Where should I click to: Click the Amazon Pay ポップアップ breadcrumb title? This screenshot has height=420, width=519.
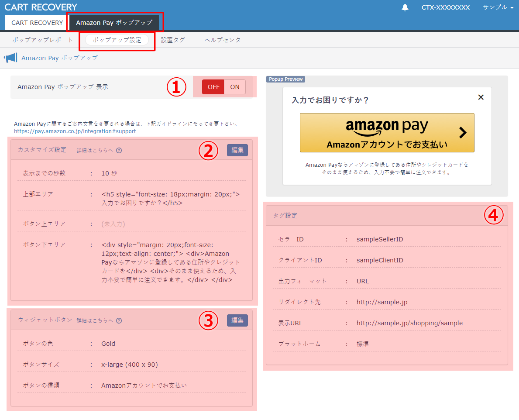pos(59,58)
